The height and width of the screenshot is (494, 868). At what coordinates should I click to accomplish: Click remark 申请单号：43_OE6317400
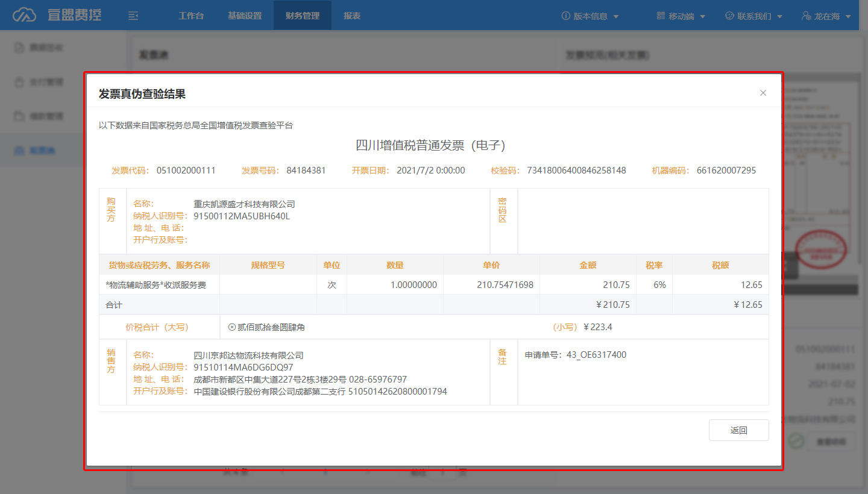coord(576,355)
